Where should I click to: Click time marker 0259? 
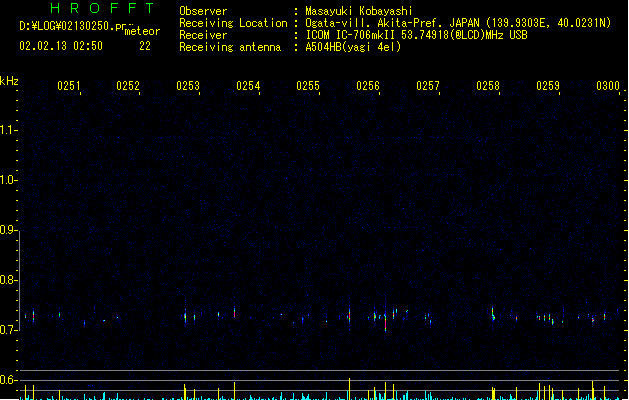coord(548,86)
